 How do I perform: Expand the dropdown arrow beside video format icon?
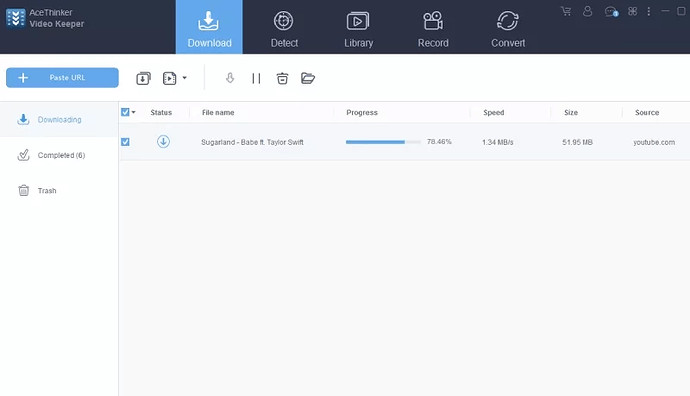pos(184,78)
